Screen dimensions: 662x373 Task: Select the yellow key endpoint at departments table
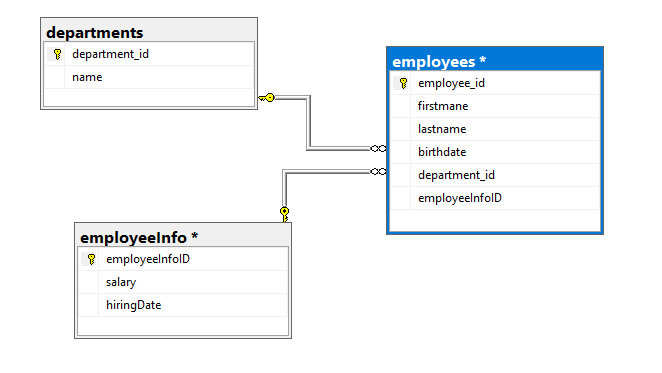[x=267, y=98]
